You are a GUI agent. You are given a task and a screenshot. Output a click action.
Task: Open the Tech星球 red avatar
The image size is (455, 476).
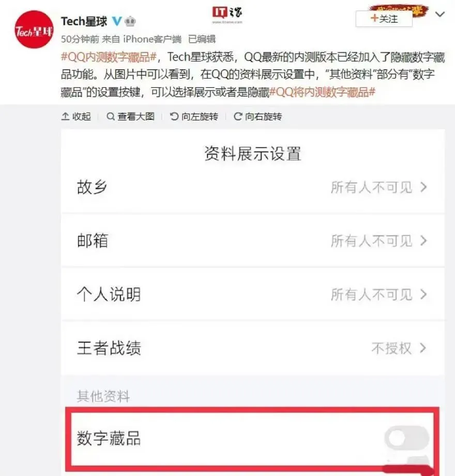(34, 29)
